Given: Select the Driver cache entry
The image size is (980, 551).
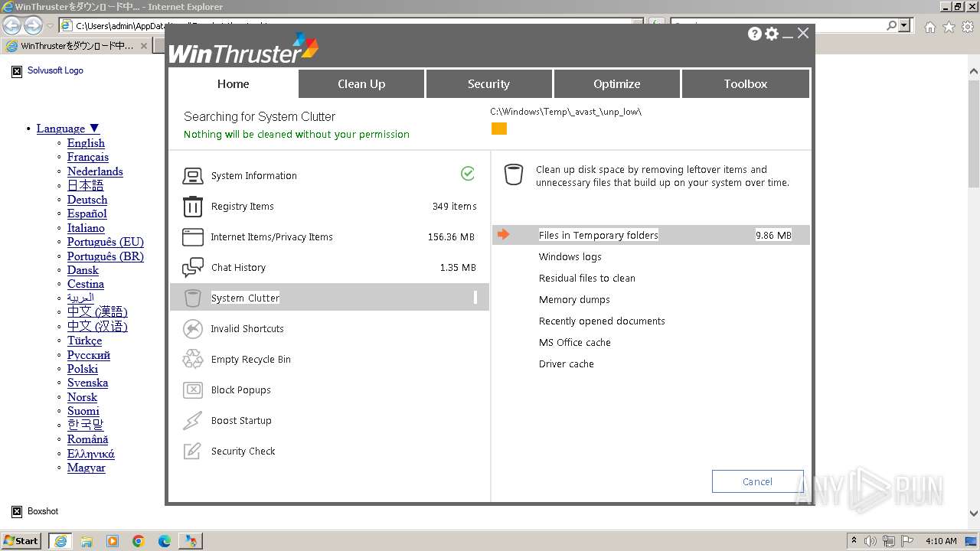Looking at the screenshot, I should click(x=567, y=364).
